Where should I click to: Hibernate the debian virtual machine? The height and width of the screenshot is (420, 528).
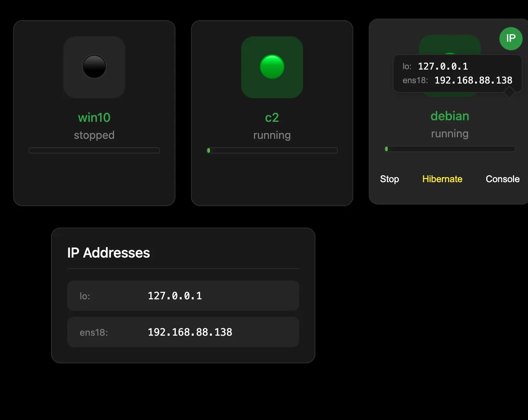coord(442,179)
